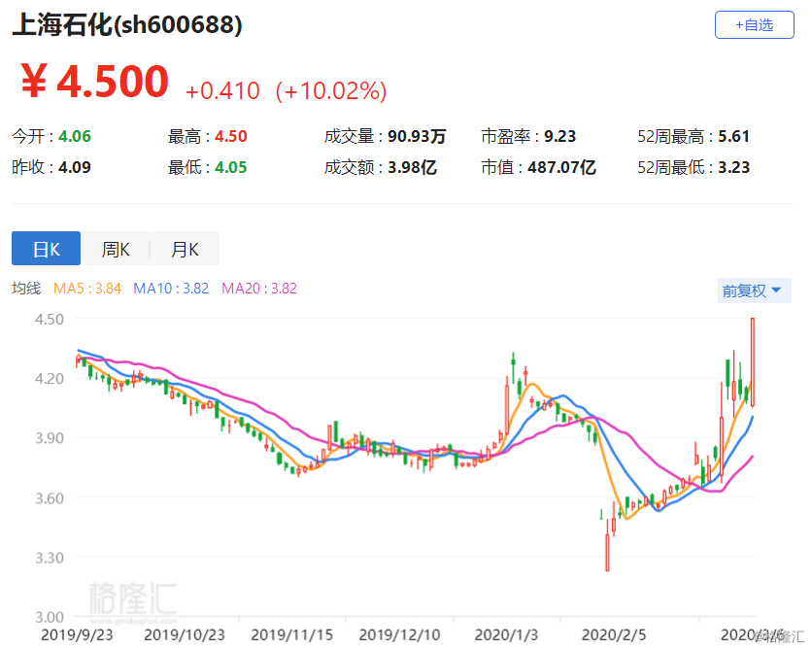Select the MA20 : 3.82 legend label
812x650 pixels.
[259, 289]
